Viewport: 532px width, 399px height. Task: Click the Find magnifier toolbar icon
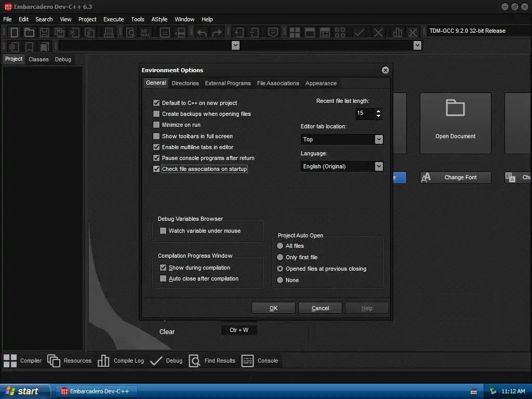[x=130, y=33]
